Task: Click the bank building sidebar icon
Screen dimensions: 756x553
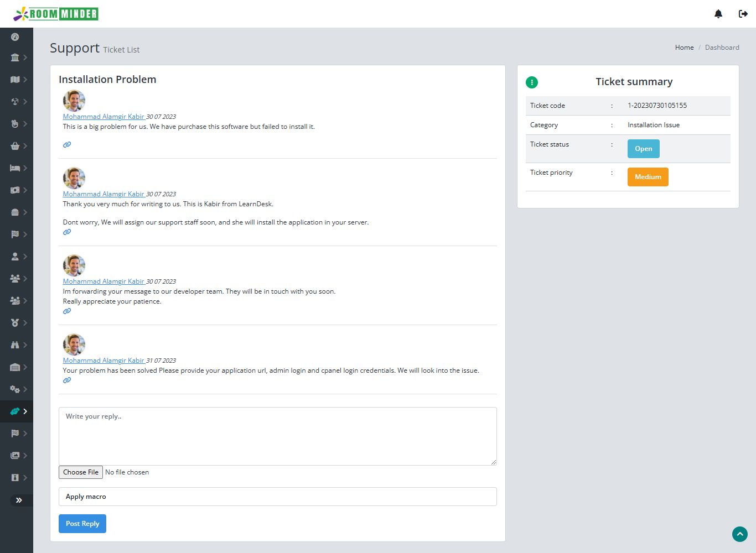Action: click(15, 58)
